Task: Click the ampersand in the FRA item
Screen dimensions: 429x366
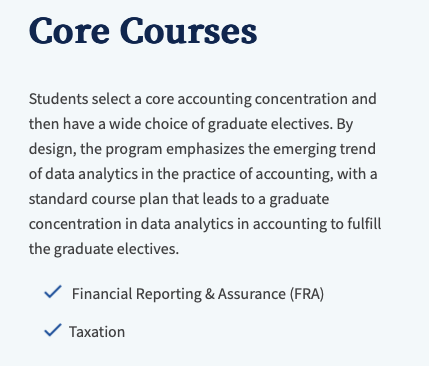Action: pyautogui.click(x=210, y=294)
